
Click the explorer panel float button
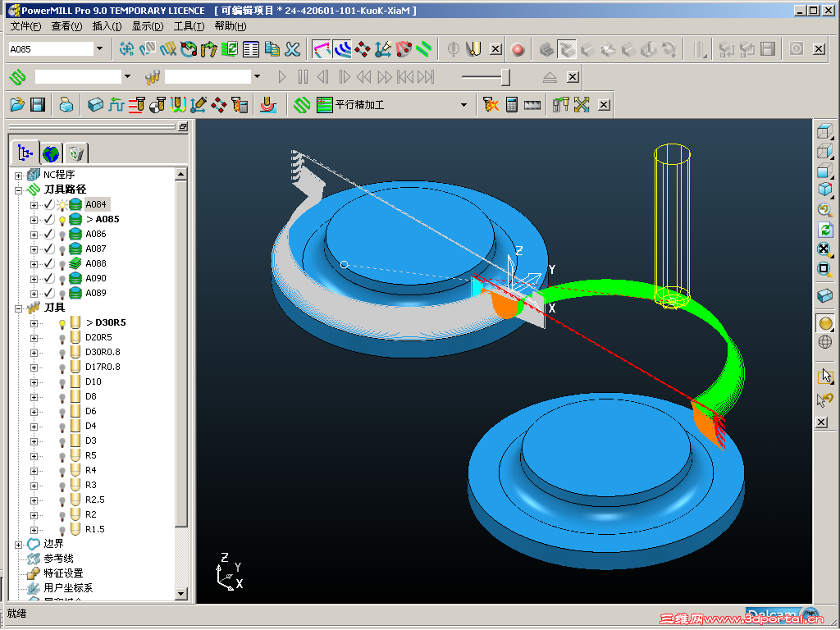(183, 126)
